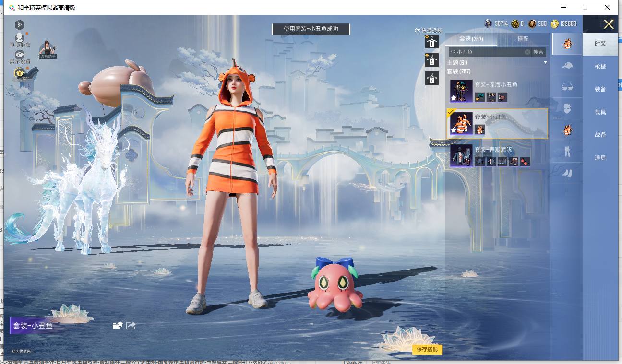Image resolution: width=622 pixels, height=364 pixels.
Task: Click the 默认收藏夹 default favorites label
Action: click(x=21, y=351)
